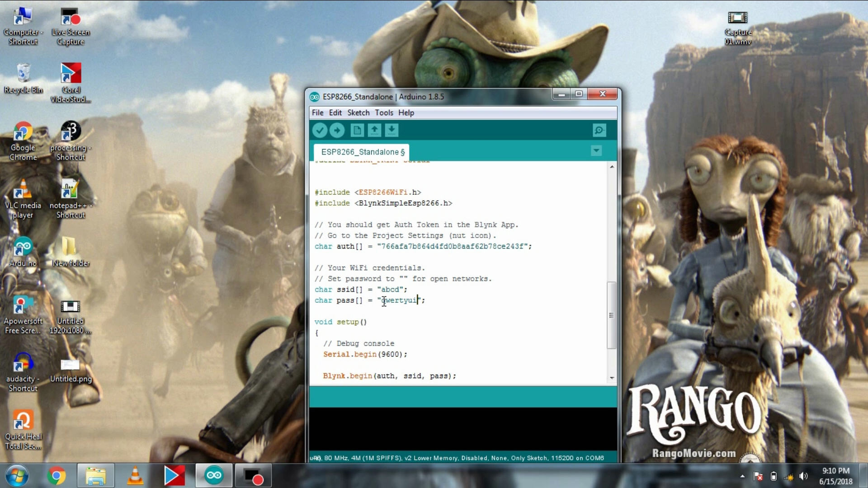The width and height of the screenshot is (868, 488).
Task: Select audacity Shortcut desktop icon
Action: tap(23, 372)
